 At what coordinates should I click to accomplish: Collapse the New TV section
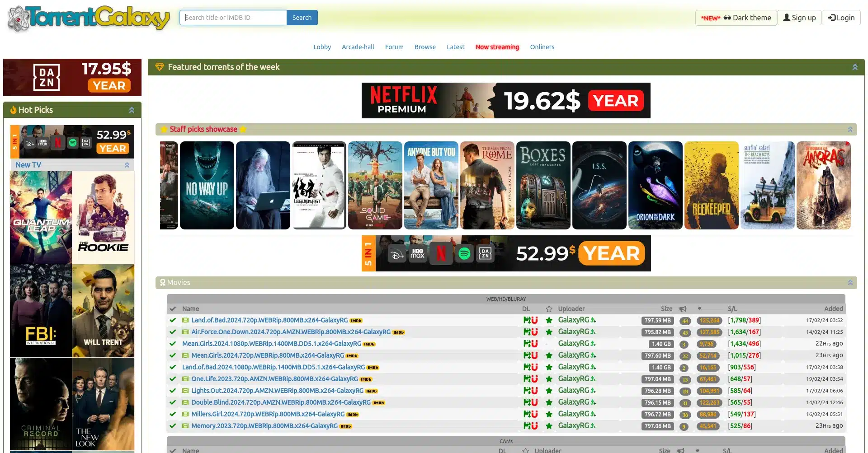pos(127,165)
